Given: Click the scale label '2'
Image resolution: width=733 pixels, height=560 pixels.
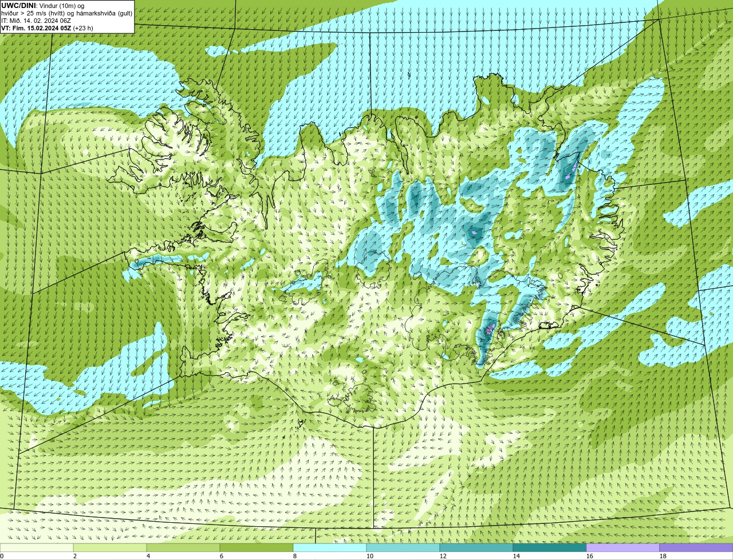Looking at the screenshot, I should [75, 556].
